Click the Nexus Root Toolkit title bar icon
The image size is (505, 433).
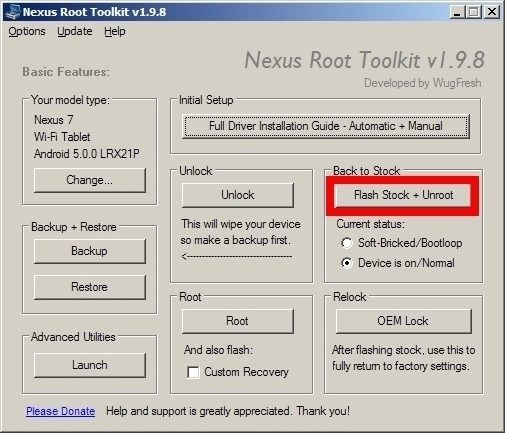(x=13, y=12)
